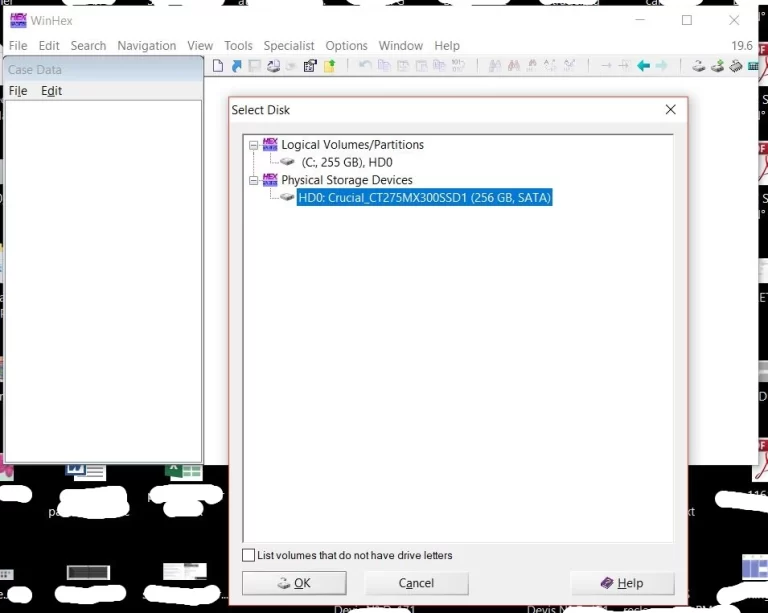Click the Go To Offset arrow icon

point(606,65)
